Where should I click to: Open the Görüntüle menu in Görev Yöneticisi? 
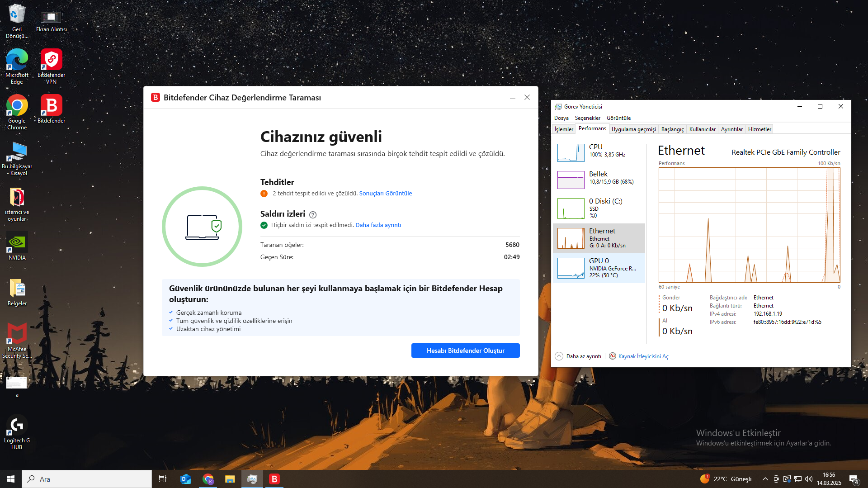[x=618, y=118]
